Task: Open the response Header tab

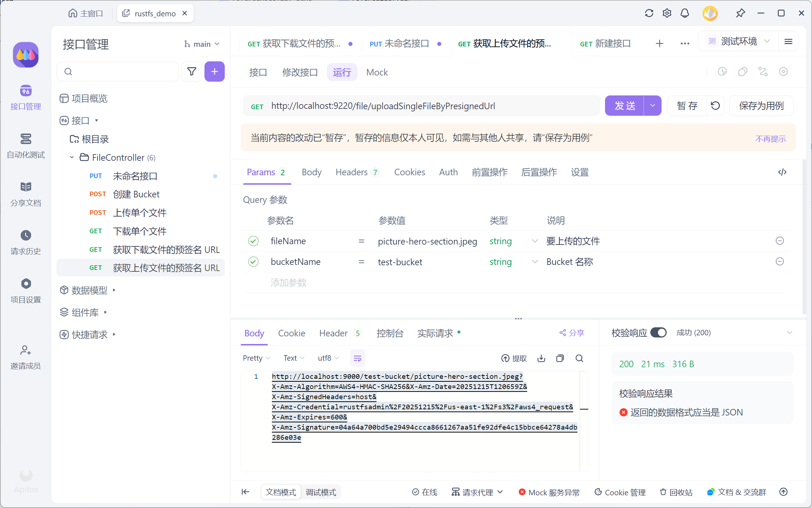Action: point(340,333)
